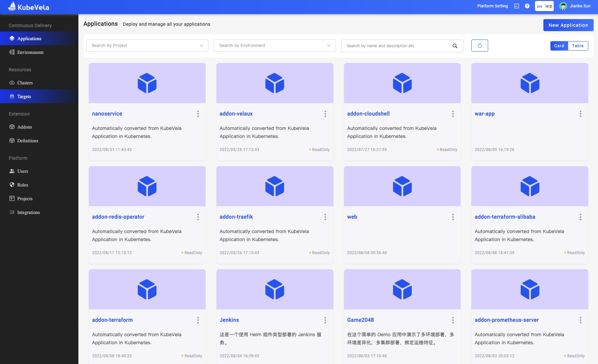Image resolution: width=598 pixels, height=364 pixels.
Task: Open the web application link
Action: [352, 217]
